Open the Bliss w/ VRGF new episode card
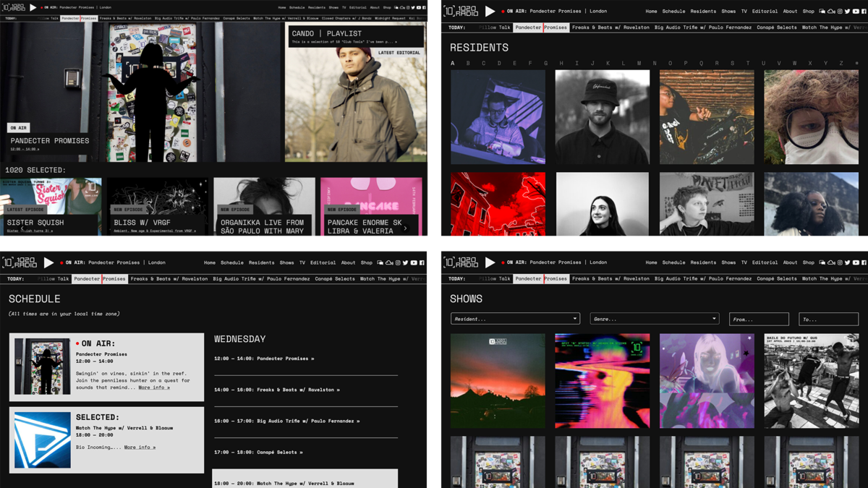Screen dimensions: 868x488 158,206
